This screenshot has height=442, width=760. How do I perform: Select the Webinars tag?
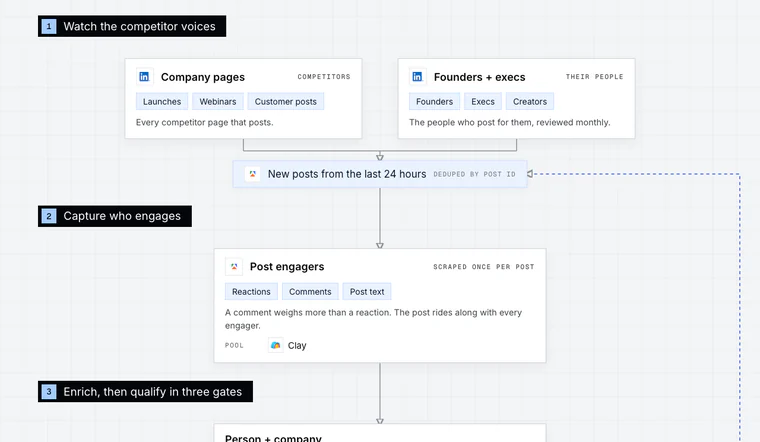click(218, 101)
